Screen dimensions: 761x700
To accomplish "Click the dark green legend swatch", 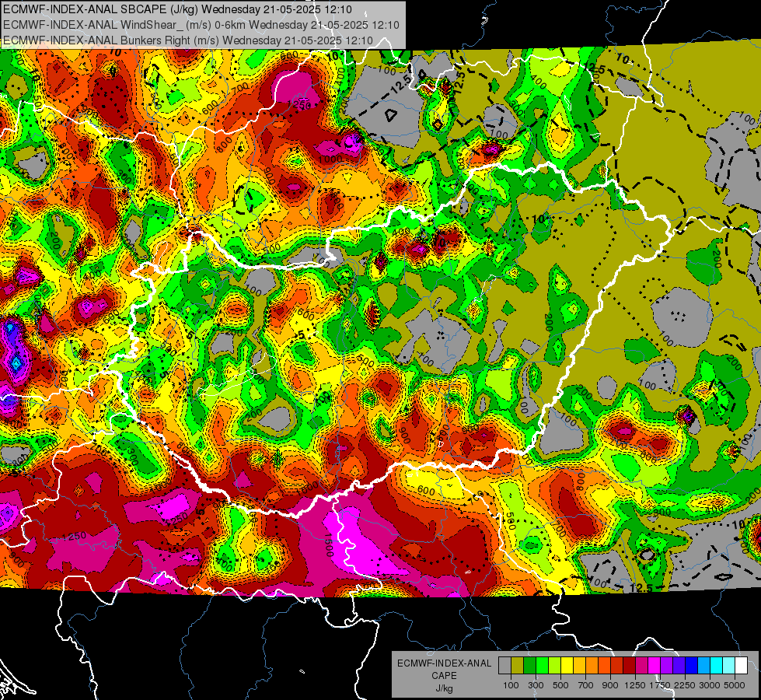I will click(x=529, y=665).
